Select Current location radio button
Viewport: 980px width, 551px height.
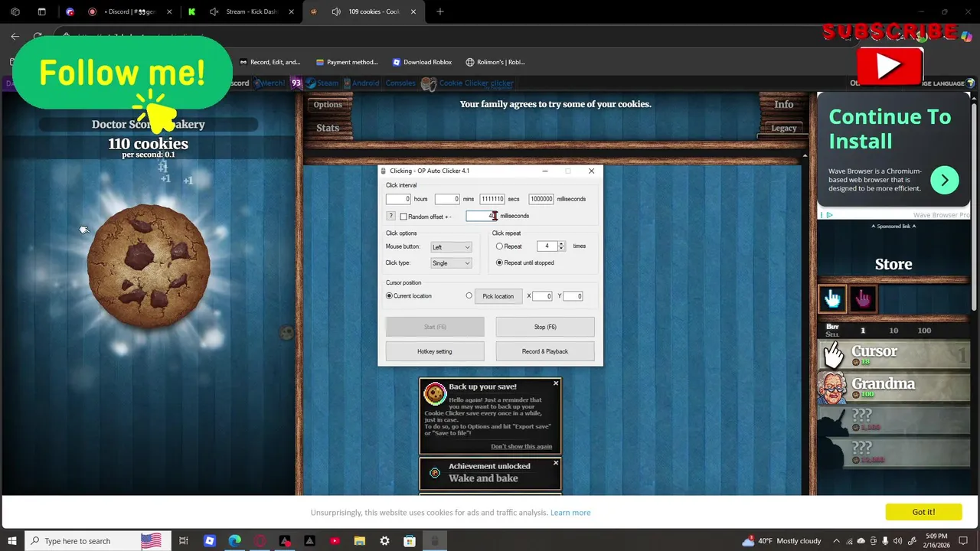pyautogui.click(x=389, y=295)
